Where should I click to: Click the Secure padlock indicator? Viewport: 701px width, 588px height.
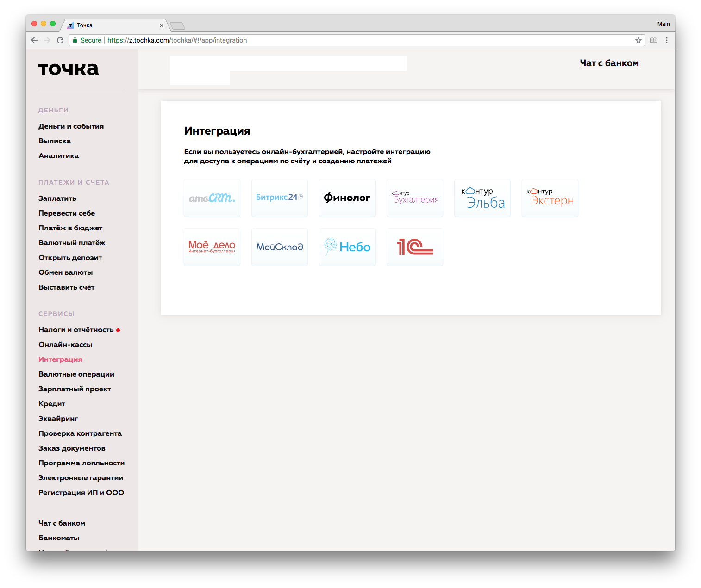(87, 40)
